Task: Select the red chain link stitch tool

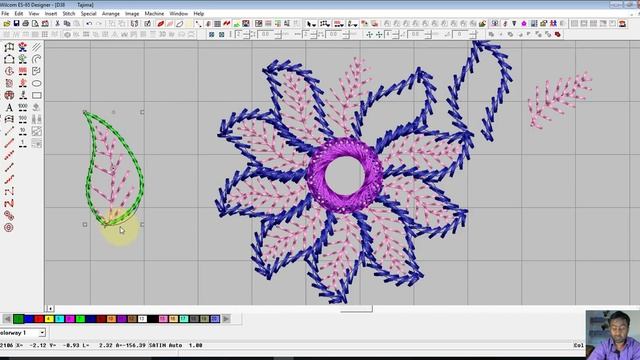Action: pyautogui.click(x=9, y=215)
